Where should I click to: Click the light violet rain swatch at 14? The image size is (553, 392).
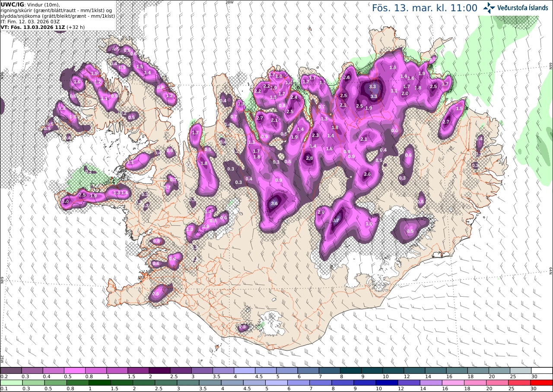(431, 383)
